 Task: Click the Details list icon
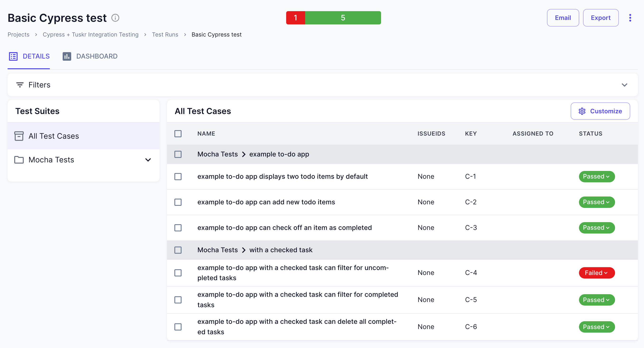click(x=13, y=56)
